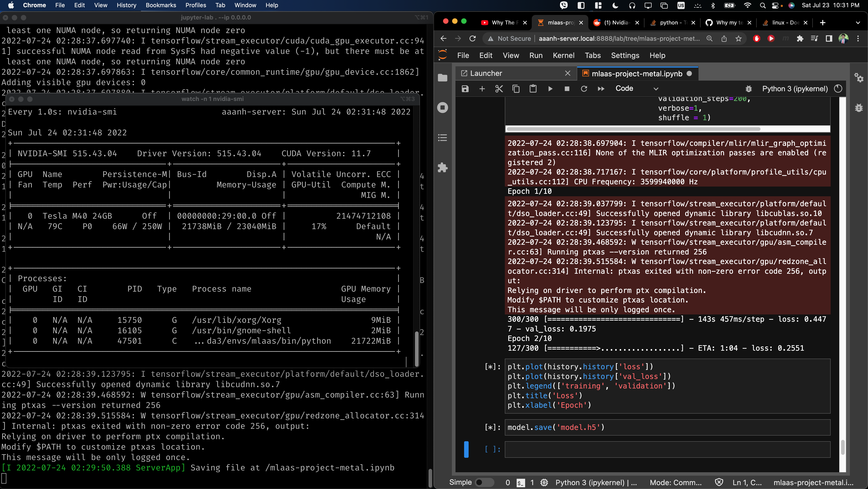
Task: Click into the plt.plot loss cell
Action: pos(667,386)
